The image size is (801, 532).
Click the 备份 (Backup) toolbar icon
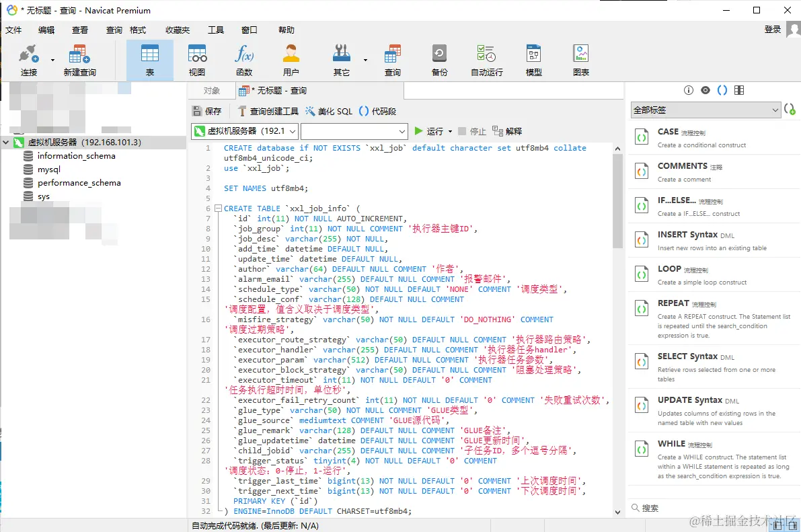click(x=440, y=61)
